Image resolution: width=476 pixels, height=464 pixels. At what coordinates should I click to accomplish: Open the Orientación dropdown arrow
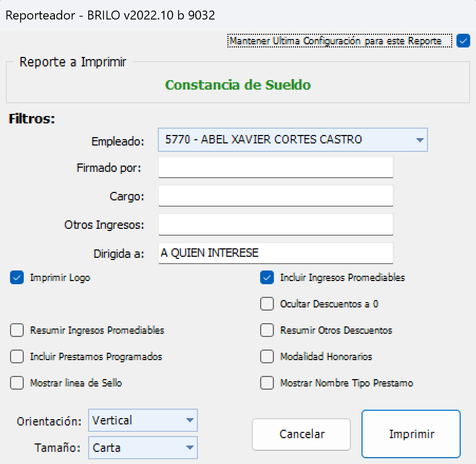(x=189, y=420)
